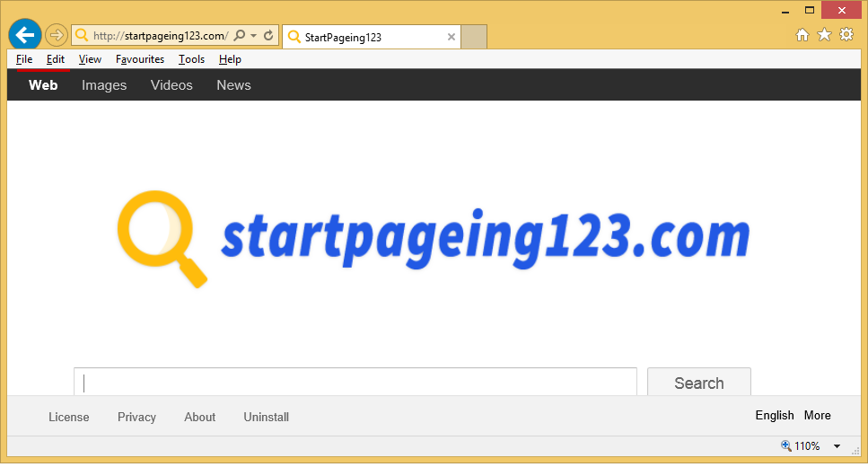Expand the address bar autocomplete dropdown arrow
This screenshot has width=868, height=467.
point(254,36)
